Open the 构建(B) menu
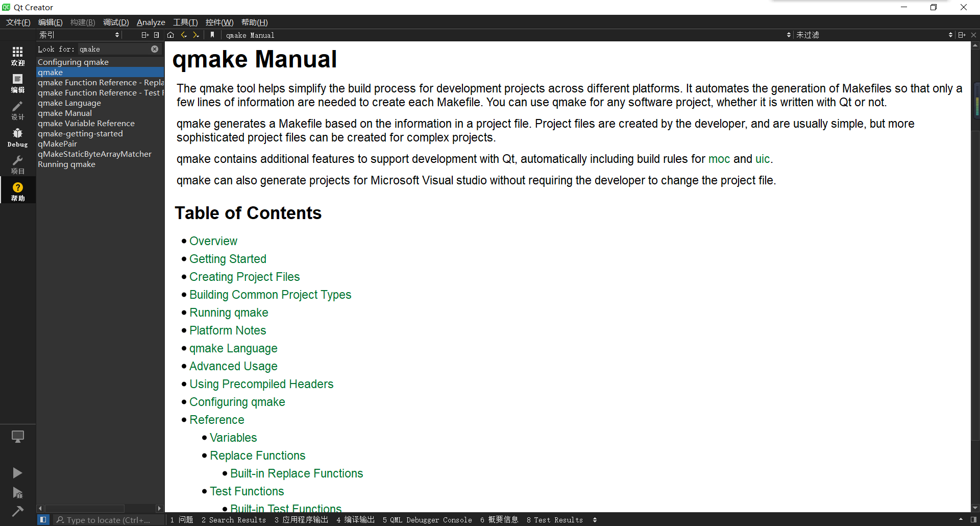Viewport: 980px width, 526px height. click(x=83, y=22)
